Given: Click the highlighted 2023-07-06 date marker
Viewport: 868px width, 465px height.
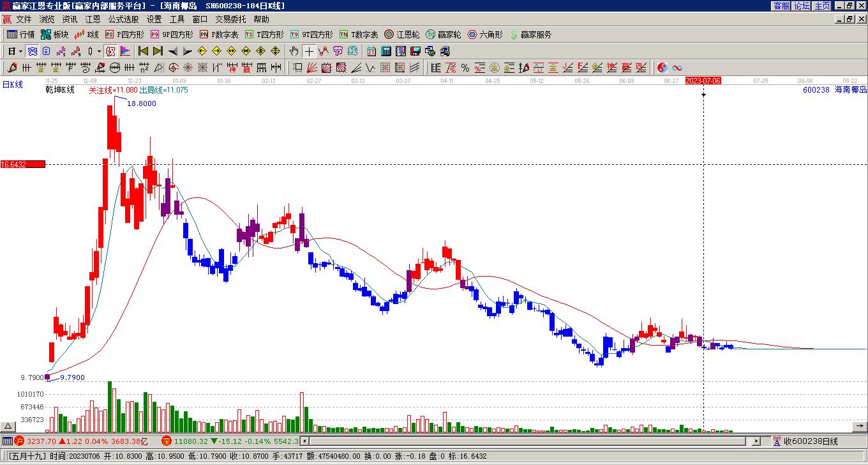Looking at the screenshot, I should pos(703,81).
